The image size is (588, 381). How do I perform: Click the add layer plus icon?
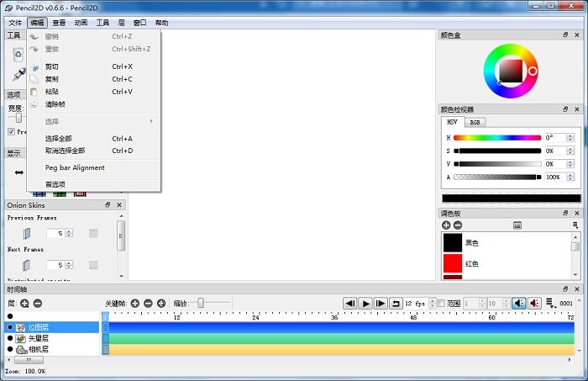(x=24, y=303)
